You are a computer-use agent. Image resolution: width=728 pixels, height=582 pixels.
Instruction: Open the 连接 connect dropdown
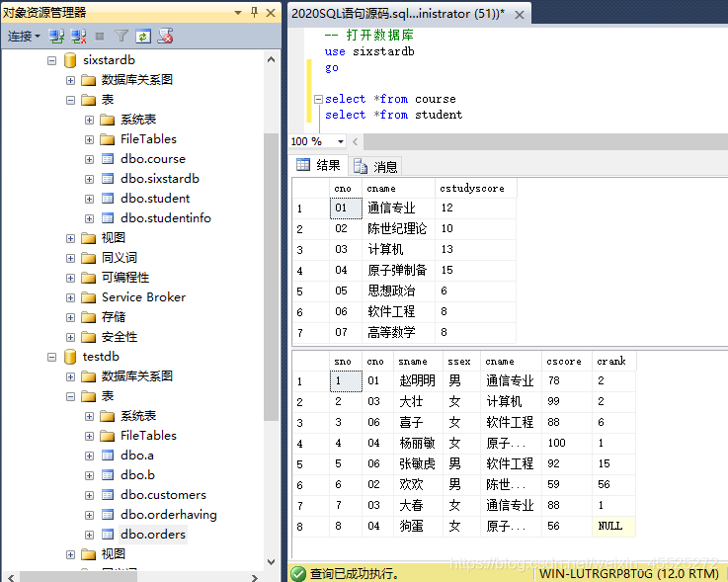[x=24, y=37]
